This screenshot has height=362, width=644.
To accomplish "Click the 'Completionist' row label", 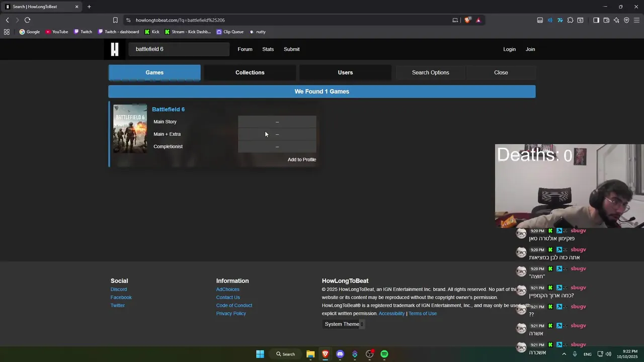I will click(x=168, y=146).
